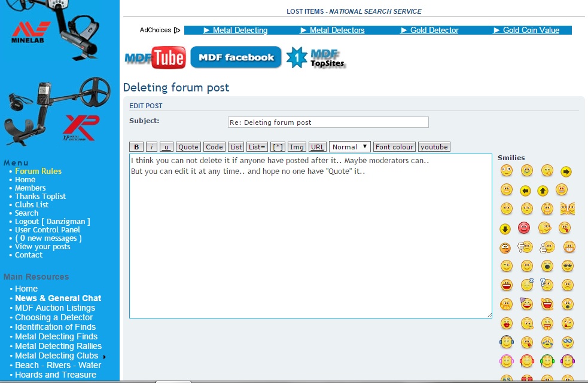
Task: Insert Img BBCode tag
Action: 297,147
